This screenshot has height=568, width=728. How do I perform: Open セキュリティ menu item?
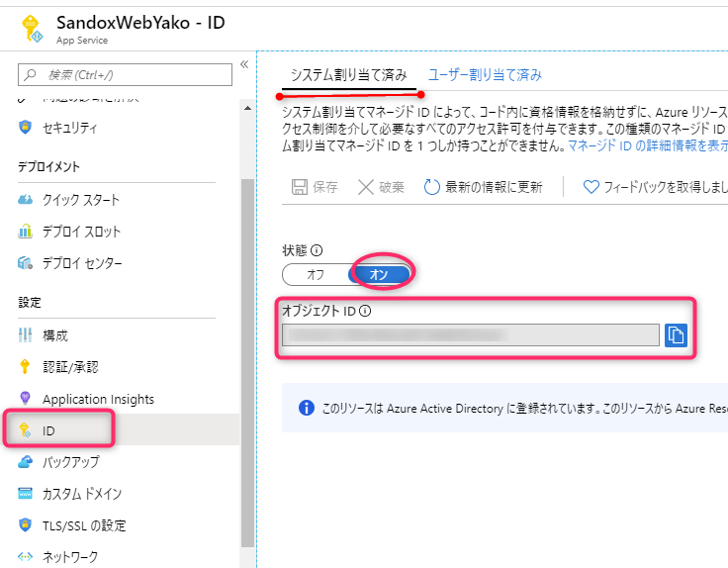click(x=69, y=128)
